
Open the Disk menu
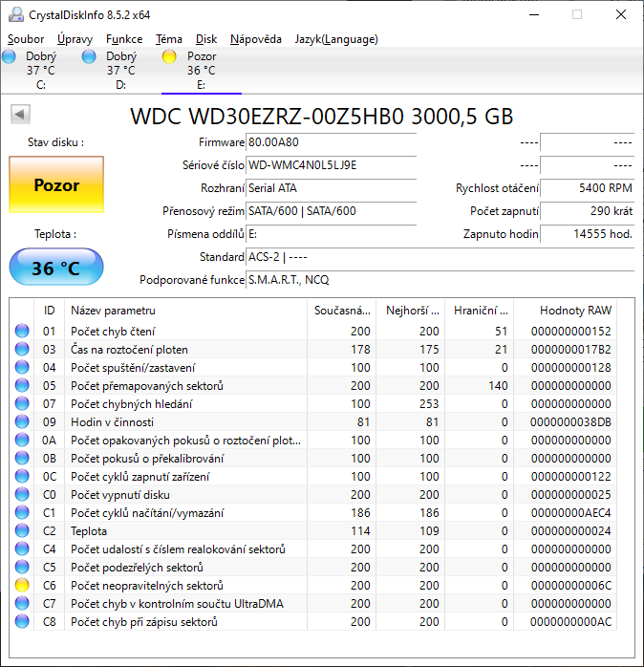(206, 39)
